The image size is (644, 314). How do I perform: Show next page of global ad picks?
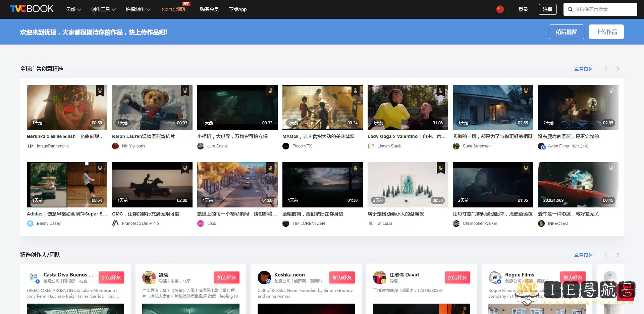618,69
